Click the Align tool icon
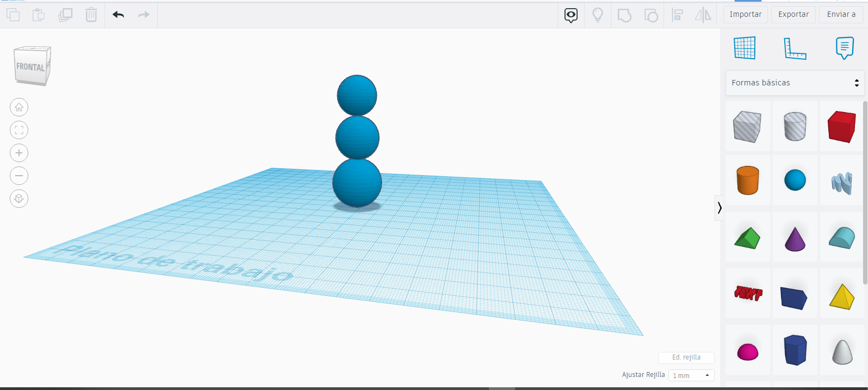 (x=677, y=15)
